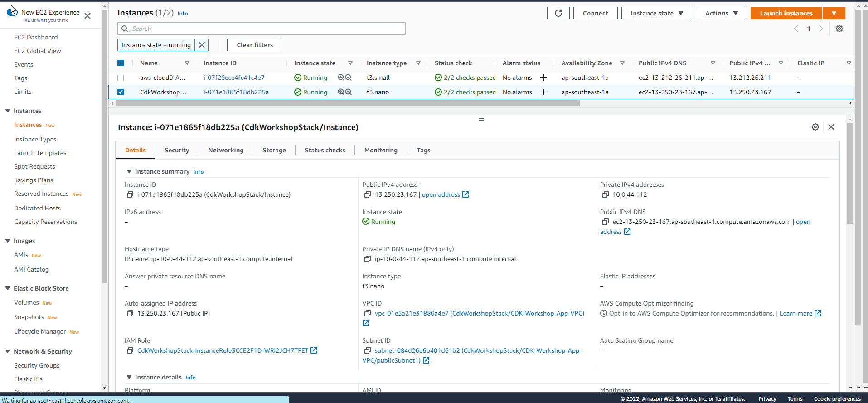Viewport: 868px width, 403px height.
Task: Open the Learn more Compute Optimizer link
Action: pyautogui.click(x=800, y=313)
